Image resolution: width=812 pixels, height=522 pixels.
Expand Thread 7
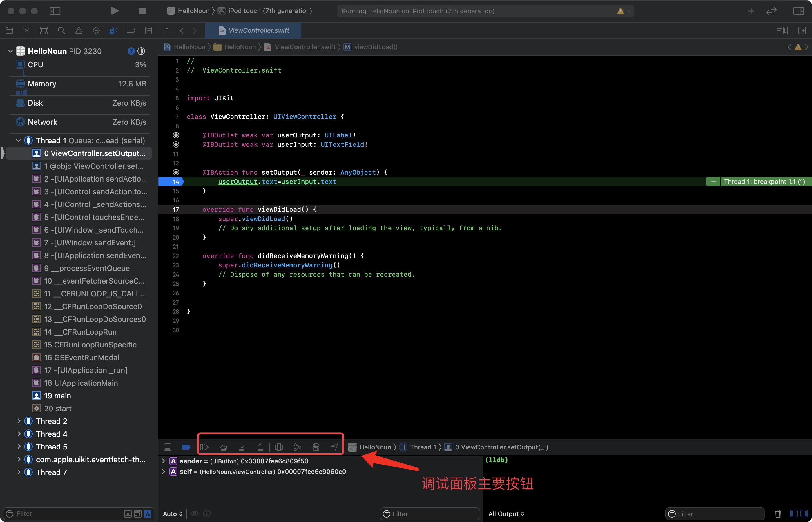(19, 472)
